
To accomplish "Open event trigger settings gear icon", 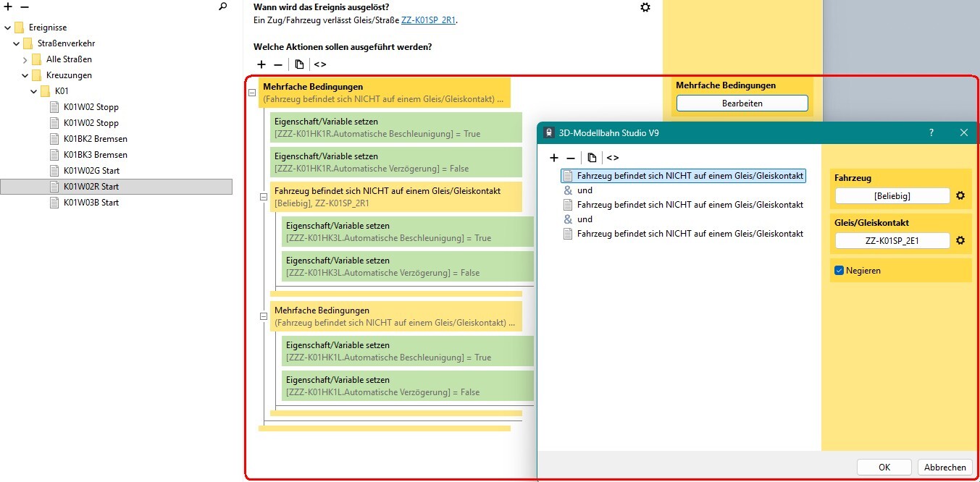I will pos(645,7).
